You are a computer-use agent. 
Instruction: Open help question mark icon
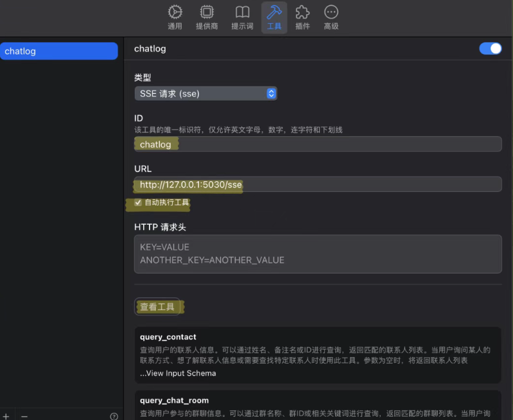114,416
